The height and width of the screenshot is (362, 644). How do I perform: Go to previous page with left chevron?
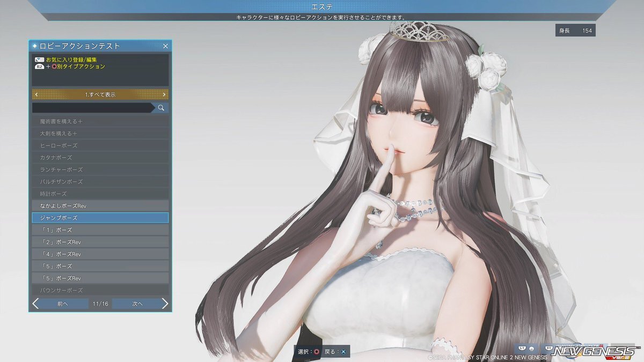[35, 304]
